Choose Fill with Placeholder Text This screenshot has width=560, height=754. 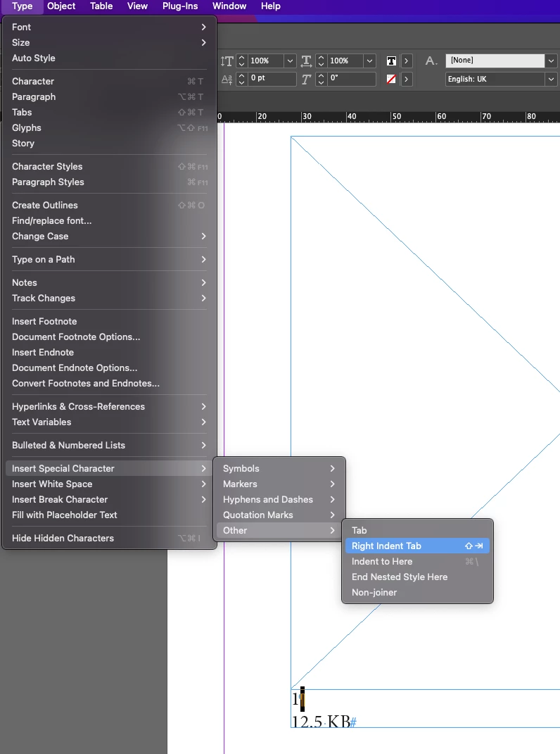click(x=109, y=515)
